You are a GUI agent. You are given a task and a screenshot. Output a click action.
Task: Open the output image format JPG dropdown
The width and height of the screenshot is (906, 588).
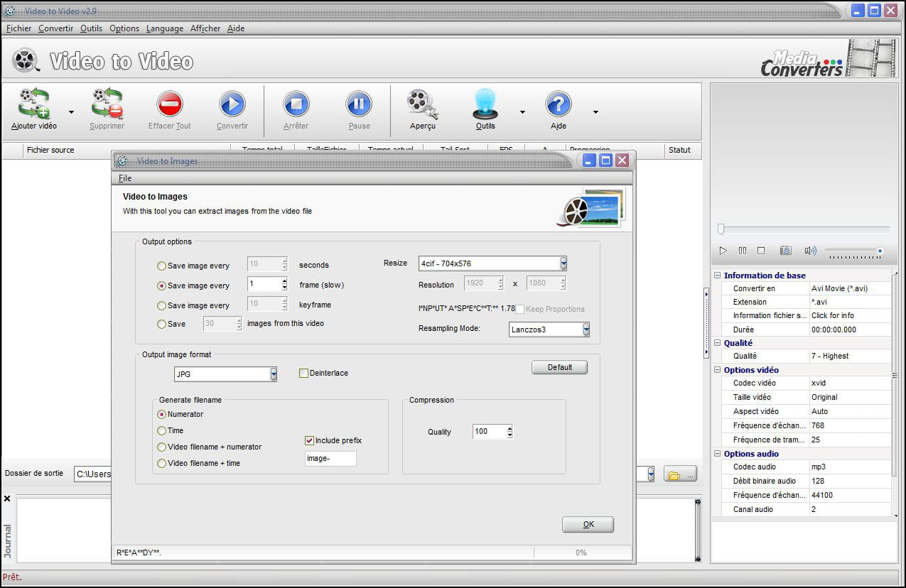coord(274,374)
